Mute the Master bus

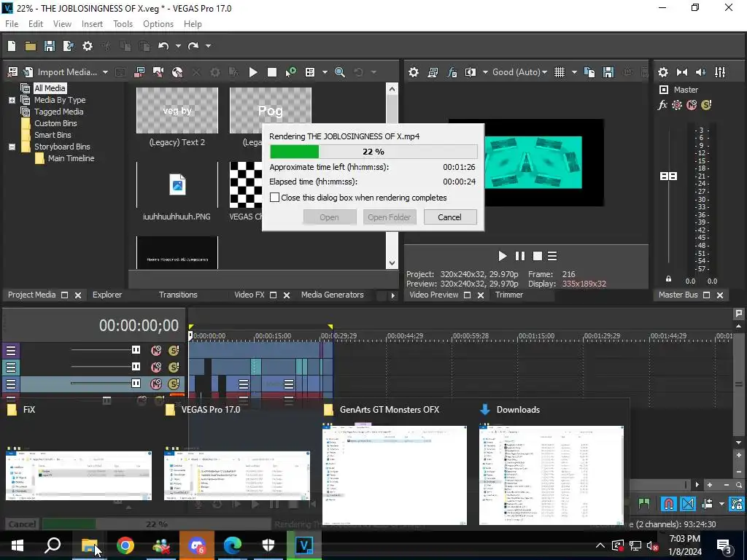click(x=692, y=105)
